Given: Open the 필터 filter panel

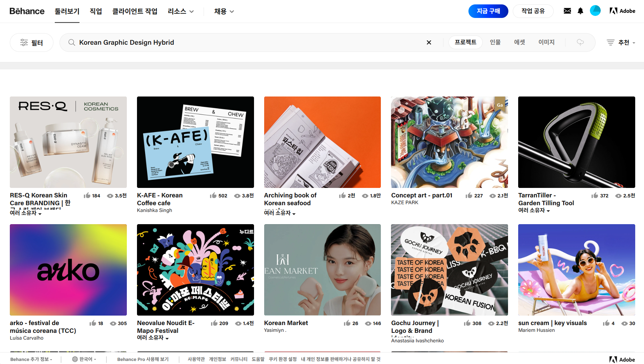Looking at the screenshot, I should 31,42.
